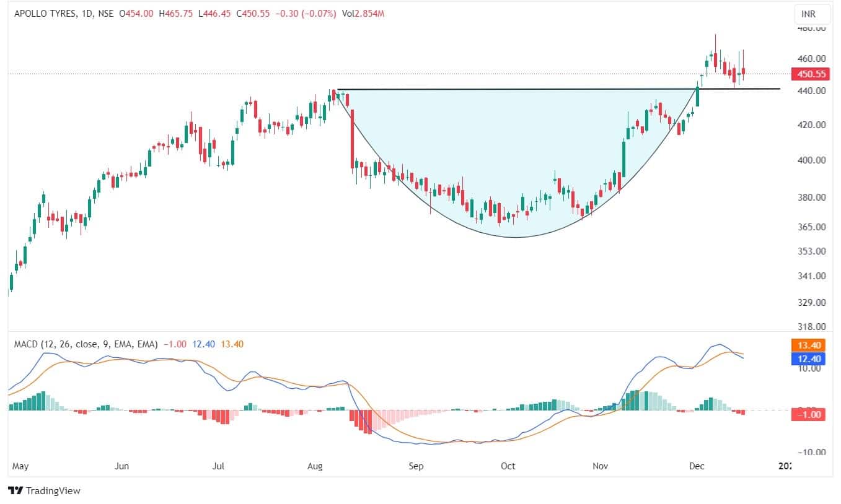Viewport: 841px width, 504px height.
Task: Click the Aug label on time axis
Action: (315, 466)
